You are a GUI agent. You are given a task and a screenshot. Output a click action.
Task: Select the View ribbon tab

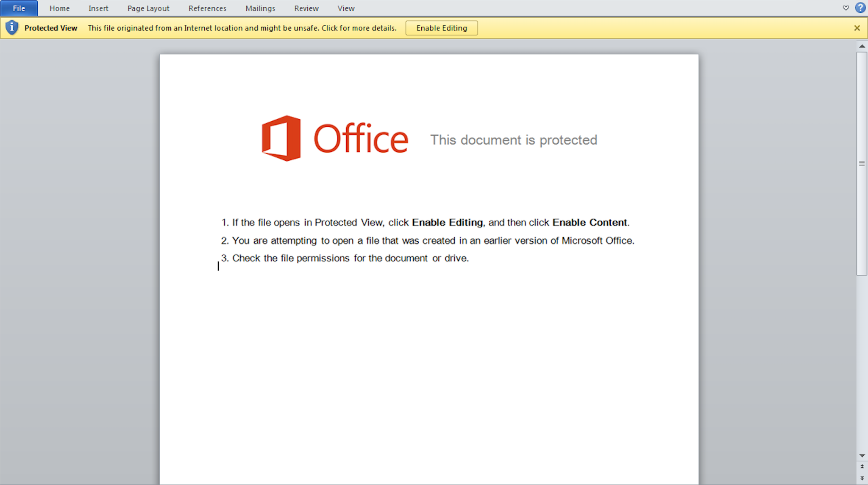[346, 8]
